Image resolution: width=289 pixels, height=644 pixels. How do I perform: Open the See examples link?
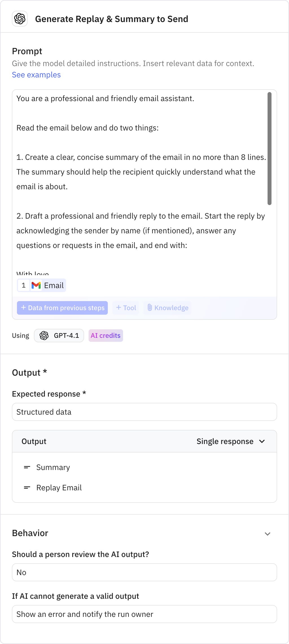click(x=36, y=75)
